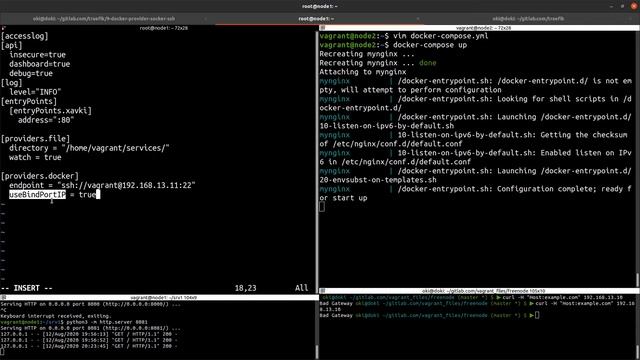Image resolution: width=640 pixels, height=360 pixels.
Task: Open group icon of oki@doki freenode pane
Action: pos(322,291)
